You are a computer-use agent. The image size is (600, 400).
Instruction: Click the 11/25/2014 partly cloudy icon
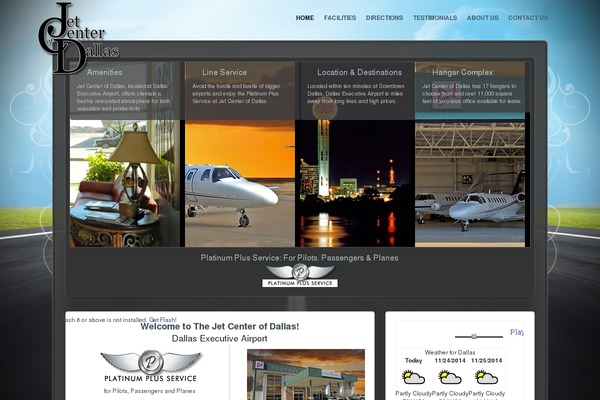click(486, 377)
